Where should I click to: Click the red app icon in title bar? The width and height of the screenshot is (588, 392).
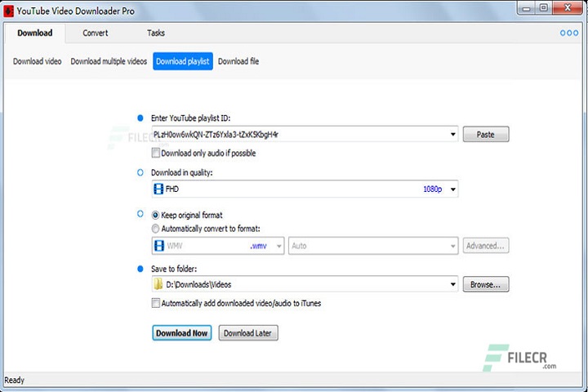point(8,11)
